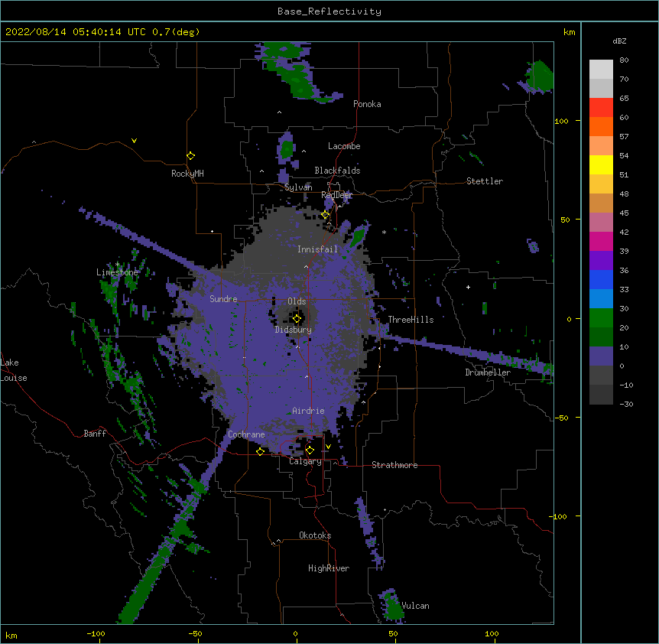The width and height of the screenshot is (659, 644).
Task: Click the yellow 54 dBZ legend color
Action: point(601,164)
